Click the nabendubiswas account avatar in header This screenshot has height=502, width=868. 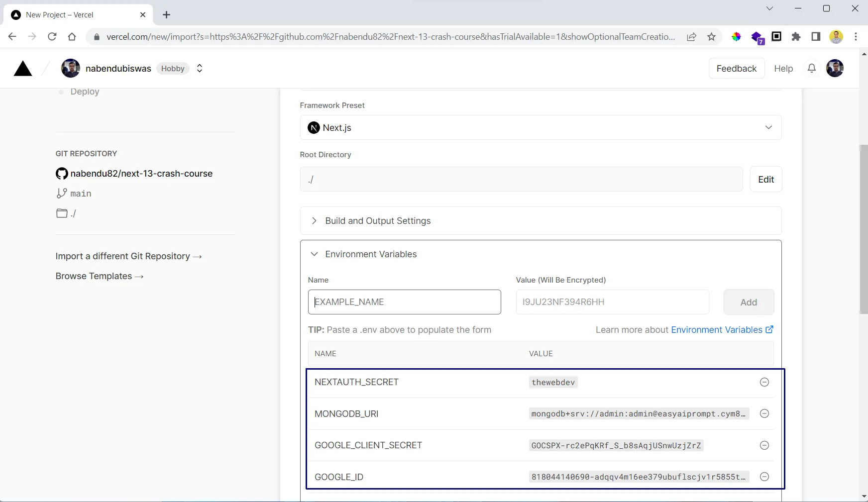coord(71,69)
